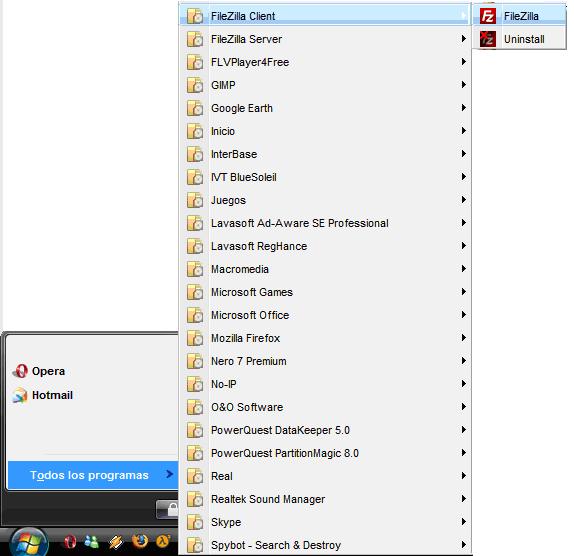Expand the GIMP folder arrow
The width and height of the screenshot is (574, 556).
click(463, 85)
